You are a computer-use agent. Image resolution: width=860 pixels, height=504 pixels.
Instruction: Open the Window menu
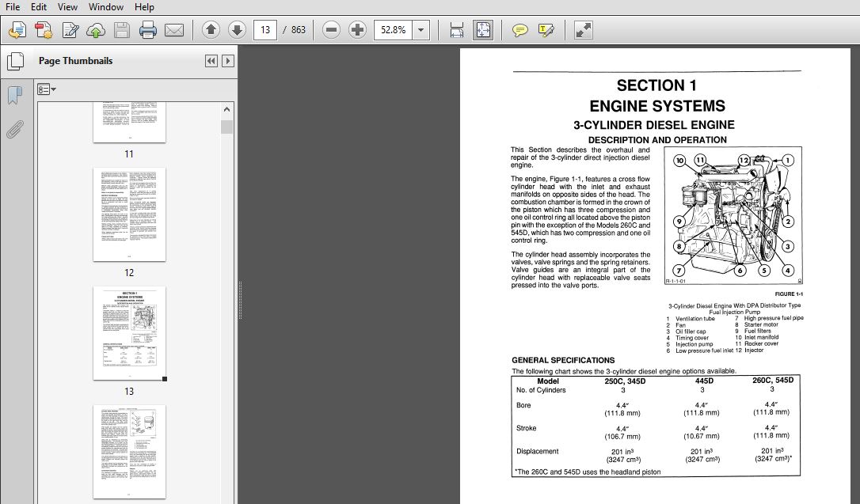pos(106,7)
